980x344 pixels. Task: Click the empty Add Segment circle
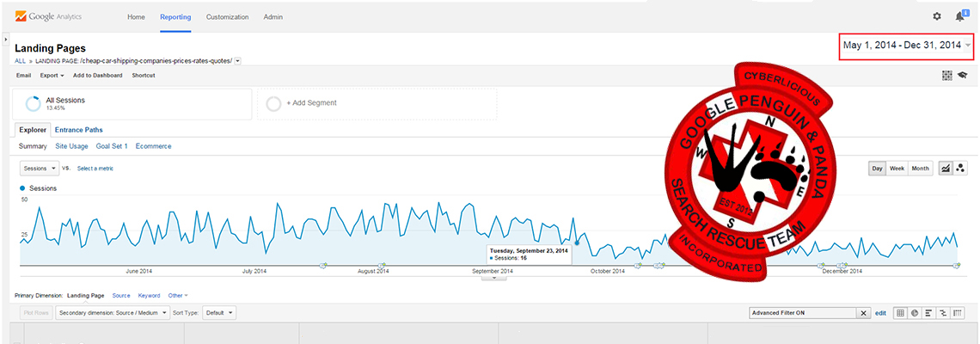[273, 104]
